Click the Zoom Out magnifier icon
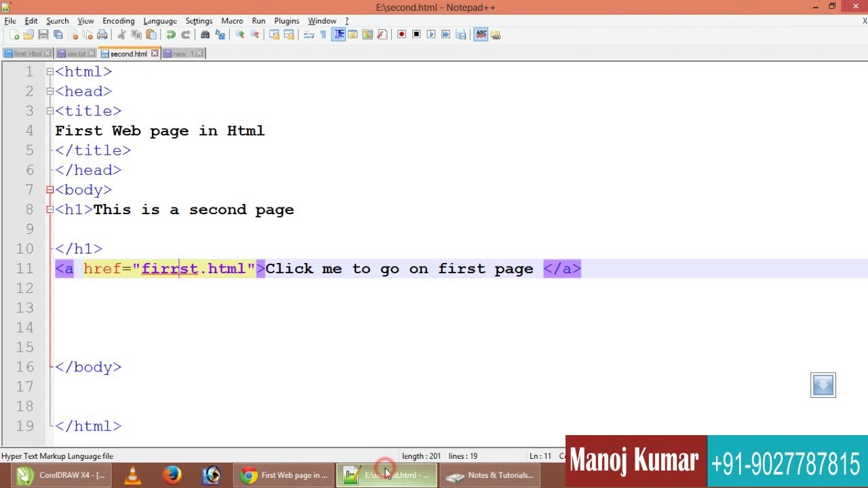 pos(255,35)
